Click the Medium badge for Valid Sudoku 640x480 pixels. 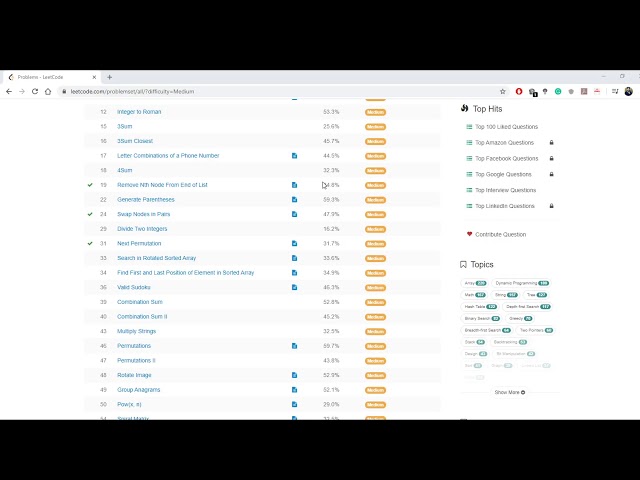[x=376, y=287]
